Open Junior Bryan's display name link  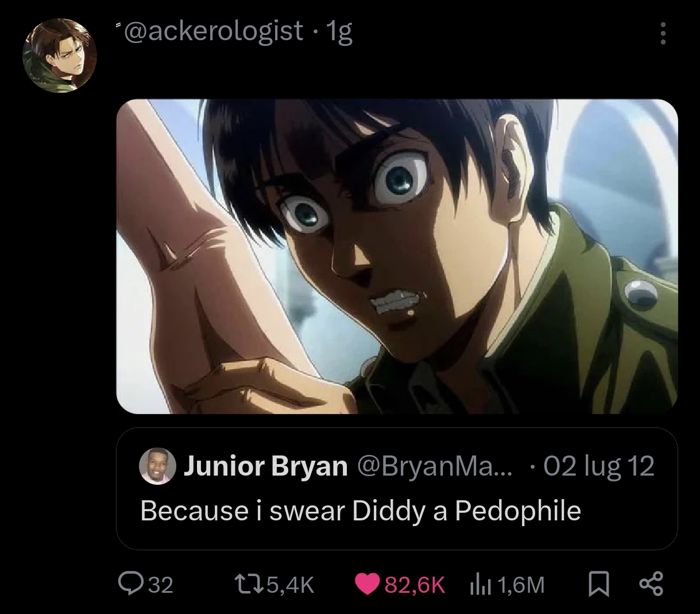click(265, 466)
